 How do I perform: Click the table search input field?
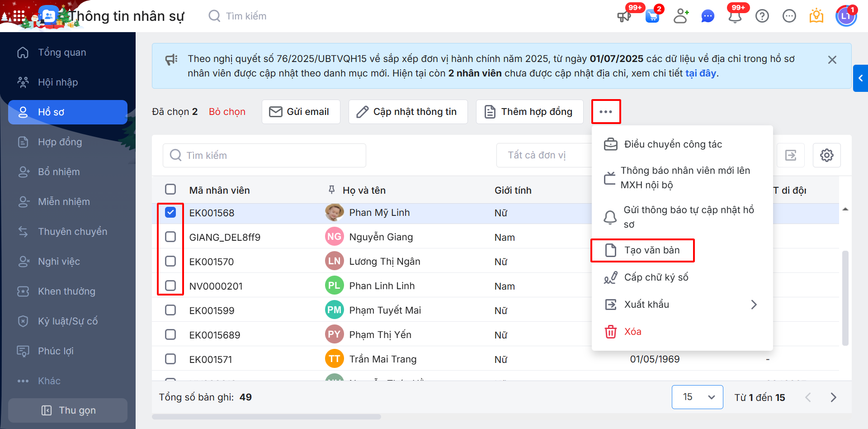[264, 155]
